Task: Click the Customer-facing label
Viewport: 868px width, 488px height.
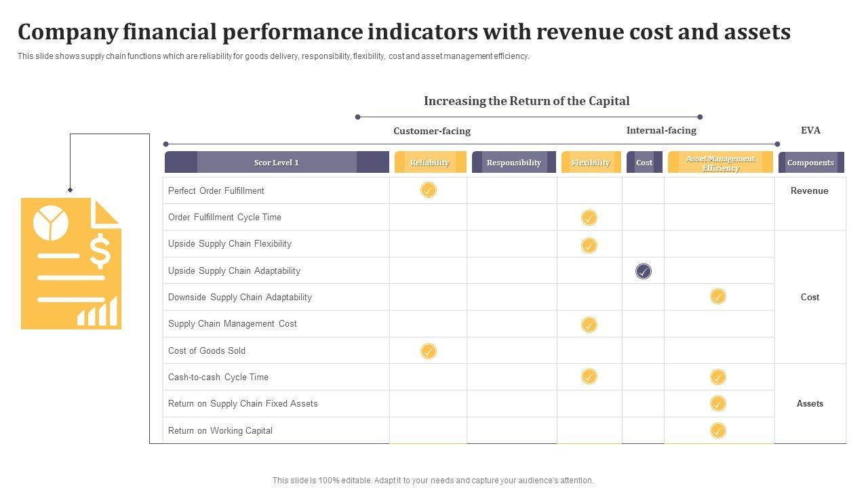Action: click(432, 131)
